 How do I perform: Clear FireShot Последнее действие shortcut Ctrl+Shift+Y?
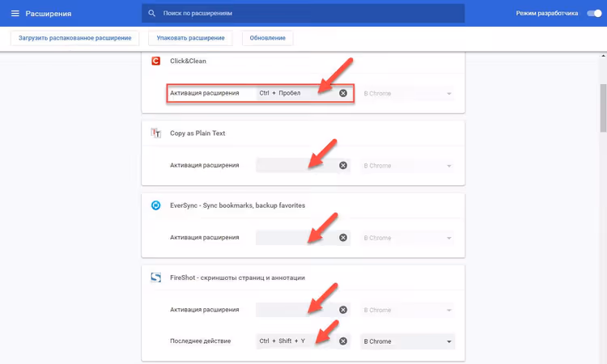[x=343, y=341]
